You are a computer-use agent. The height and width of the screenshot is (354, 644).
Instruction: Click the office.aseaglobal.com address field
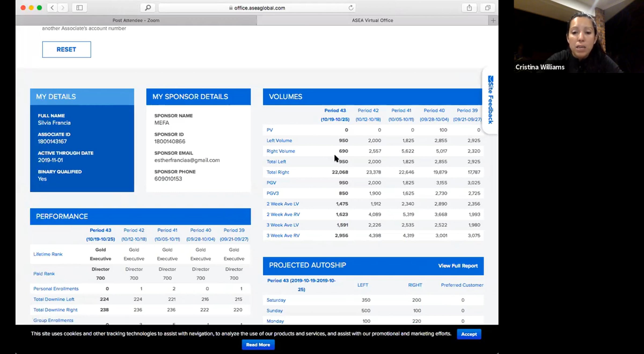[257, 8]
